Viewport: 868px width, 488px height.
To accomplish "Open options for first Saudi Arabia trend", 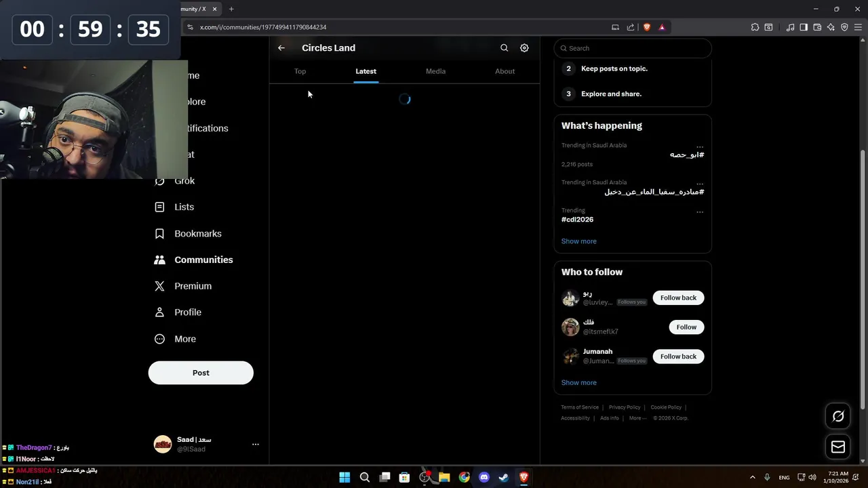I will point(700,146).
